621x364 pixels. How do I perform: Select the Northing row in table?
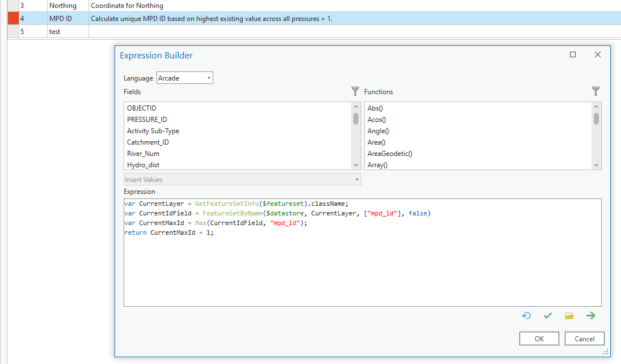pyautogui.click(x=62, y=6)
